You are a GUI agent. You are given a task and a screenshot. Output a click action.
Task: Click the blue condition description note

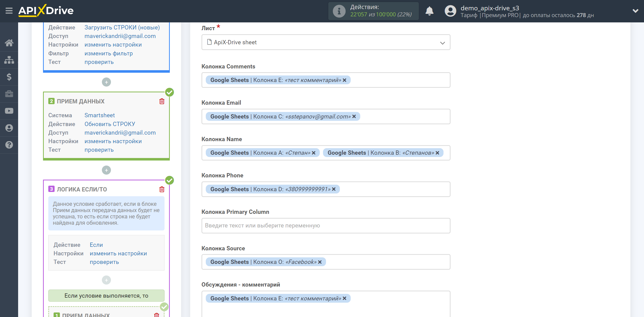pyautogui.click(x=106, y=213)
